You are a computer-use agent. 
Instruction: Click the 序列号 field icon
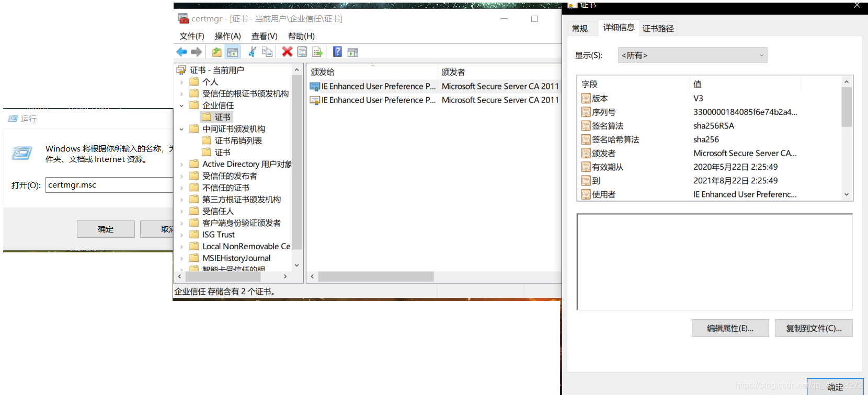(586, 112)
